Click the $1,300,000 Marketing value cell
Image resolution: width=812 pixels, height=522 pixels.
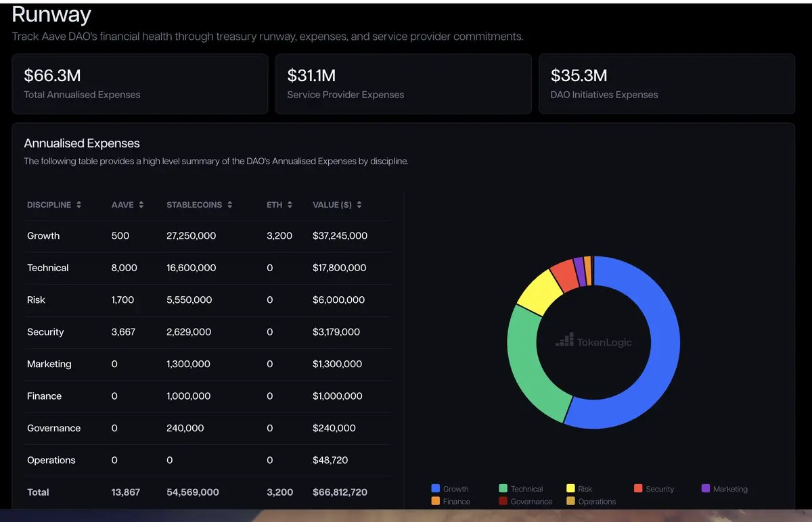click(337, 364)
